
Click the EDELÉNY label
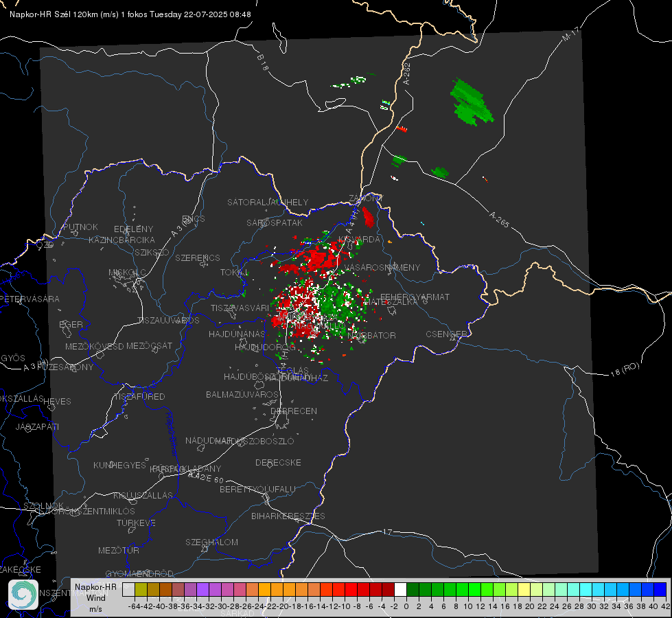click(134, 229)
